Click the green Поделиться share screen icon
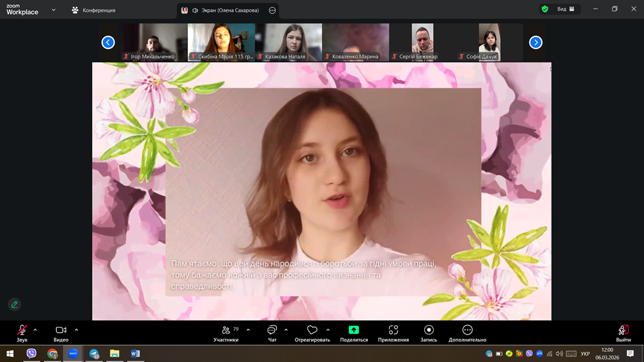Viewport: 644px width, 362px height. pyautogui.click(x=353, y=330)
